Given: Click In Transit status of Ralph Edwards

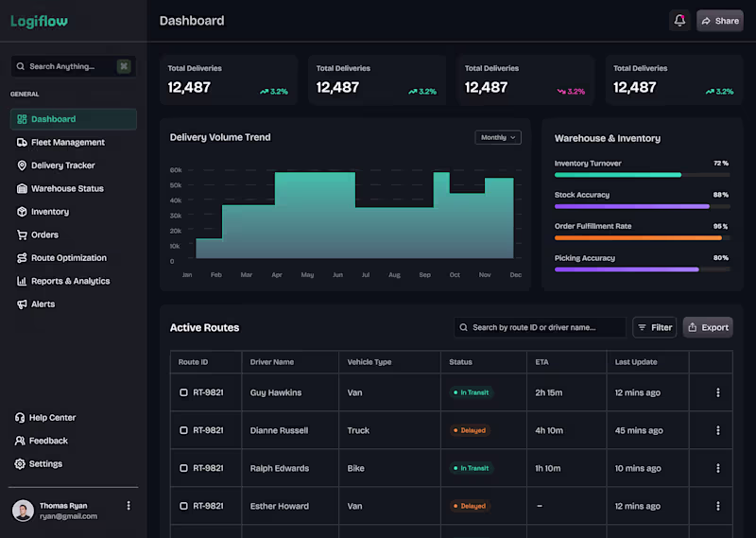Looking at the screenshot, I should (471, 468).
